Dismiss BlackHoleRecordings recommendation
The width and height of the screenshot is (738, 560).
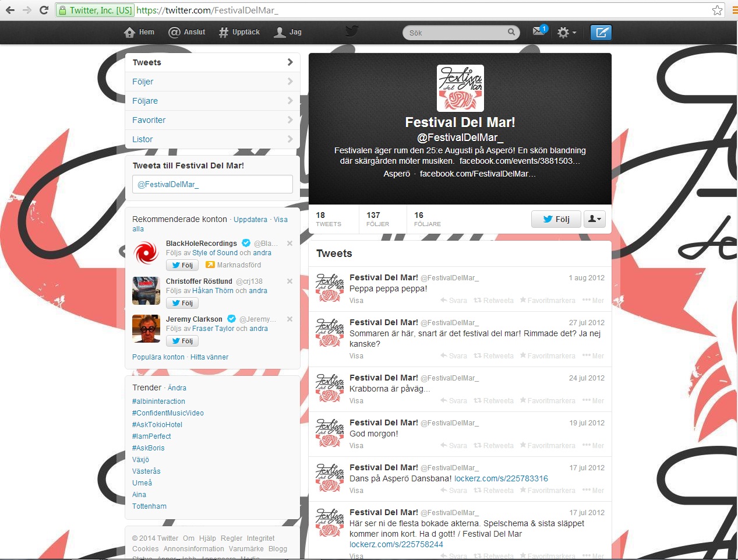[x=289, y=244]
